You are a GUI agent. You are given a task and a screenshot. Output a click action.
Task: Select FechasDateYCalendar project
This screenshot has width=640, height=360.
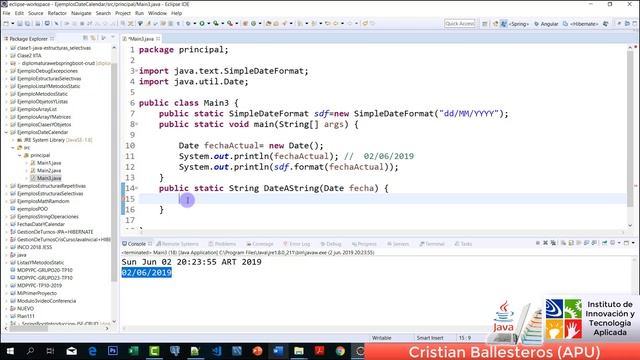[x=41, y=224]
